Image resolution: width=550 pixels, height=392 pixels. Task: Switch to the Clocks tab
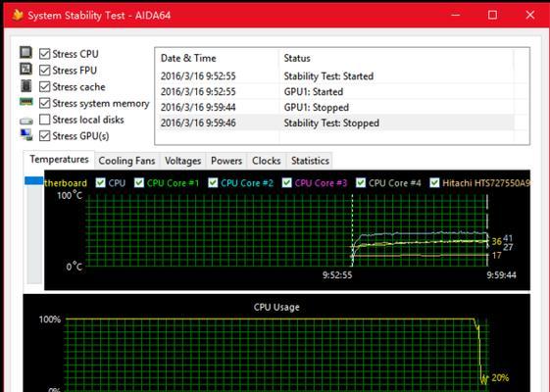(267, 161)
